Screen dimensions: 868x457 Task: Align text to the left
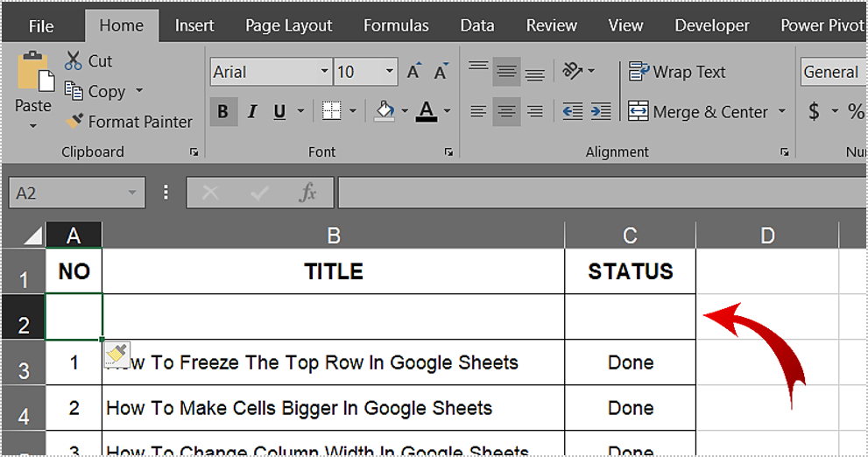click(x=478, y=112)
